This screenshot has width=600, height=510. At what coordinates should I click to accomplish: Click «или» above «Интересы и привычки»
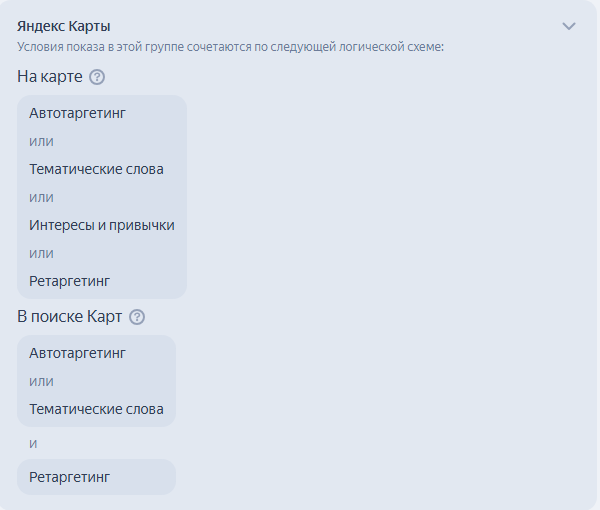[41, 197]
